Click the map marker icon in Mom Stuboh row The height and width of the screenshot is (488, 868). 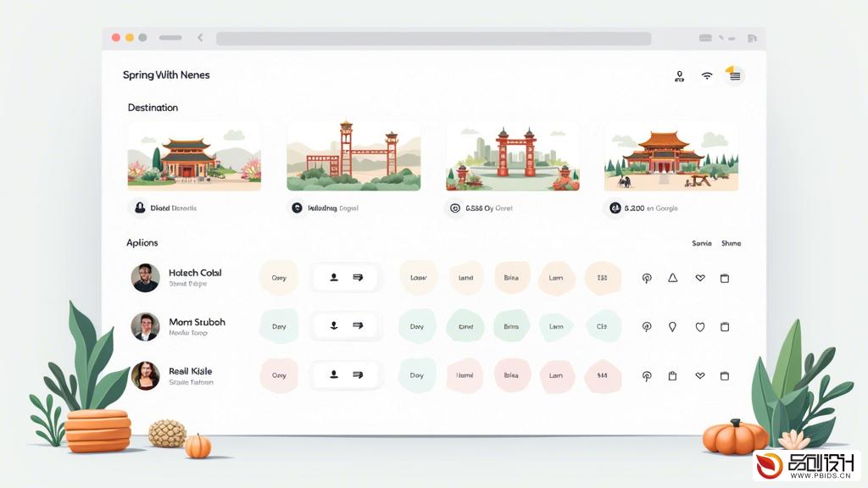[x=672, y=327]
